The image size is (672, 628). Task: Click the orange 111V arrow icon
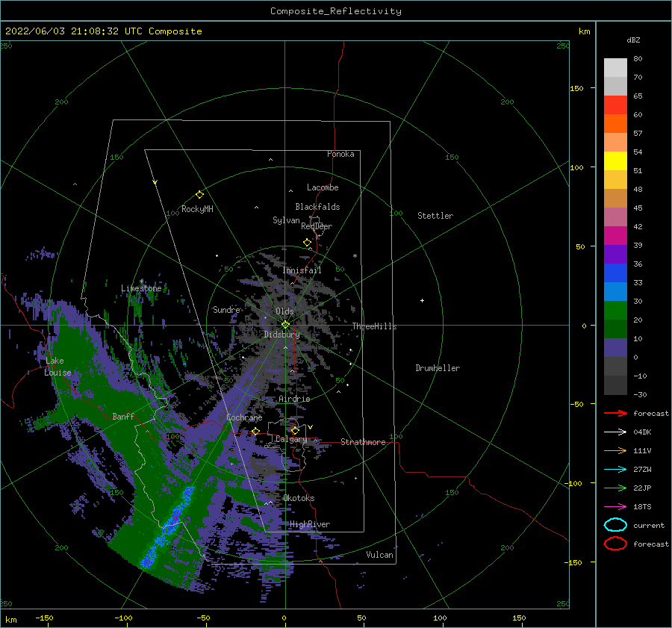(615, 450)
